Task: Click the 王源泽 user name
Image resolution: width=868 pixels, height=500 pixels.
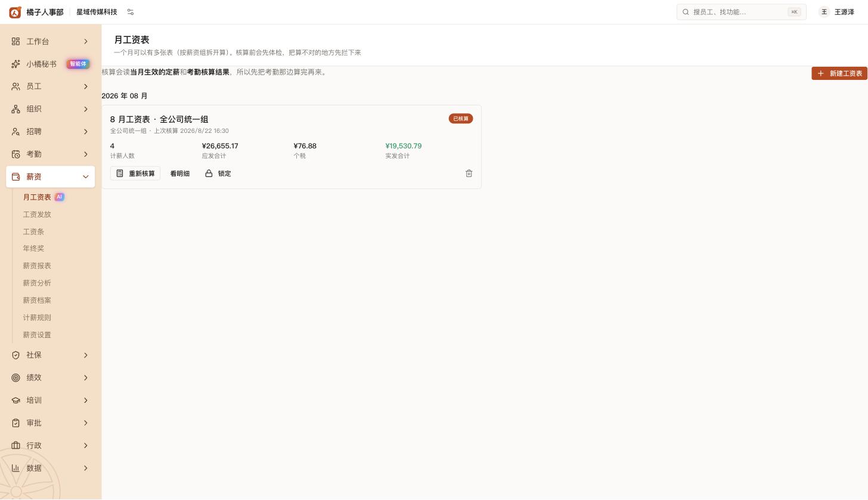Action: 844,12
